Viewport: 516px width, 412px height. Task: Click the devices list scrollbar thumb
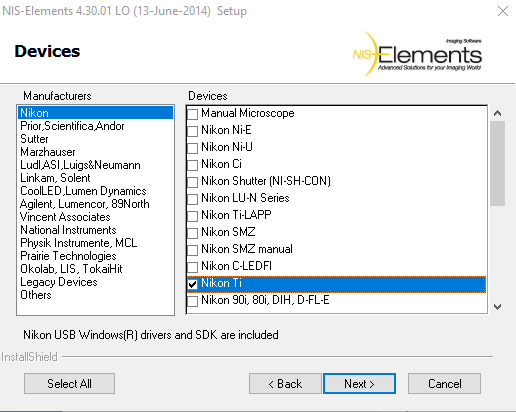(x=497, y=164)
